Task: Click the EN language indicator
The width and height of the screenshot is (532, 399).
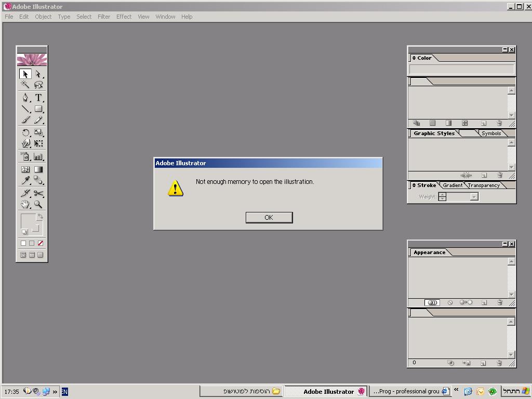Action: pyautogui.click(x=64, y=392)
